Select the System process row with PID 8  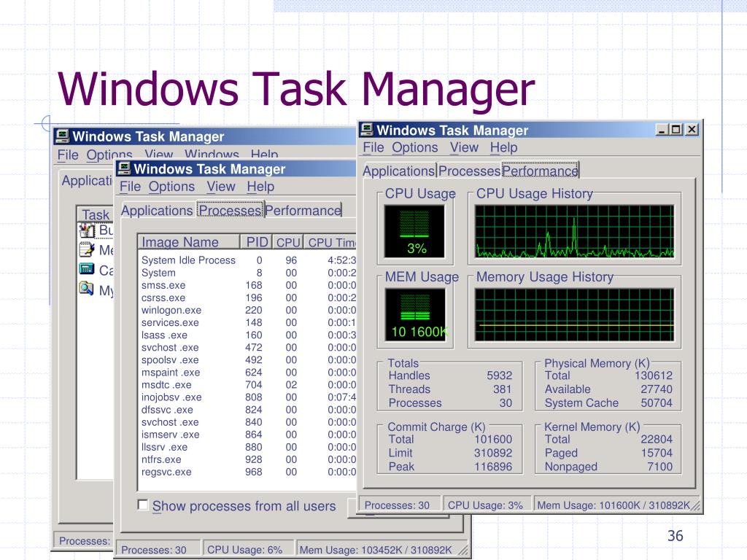tap(248, 273)
